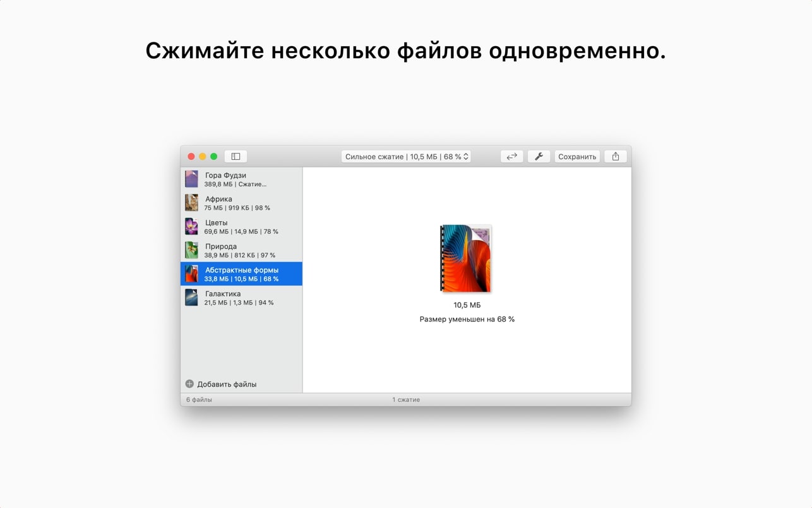Click the Сохранить button
812x508 pixels.
click(x=577, y=157)
